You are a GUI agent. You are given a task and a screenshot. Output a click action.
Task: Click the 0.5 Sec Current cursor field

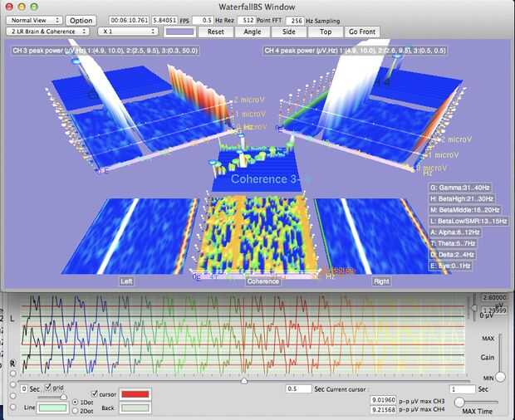click(298, 388)
